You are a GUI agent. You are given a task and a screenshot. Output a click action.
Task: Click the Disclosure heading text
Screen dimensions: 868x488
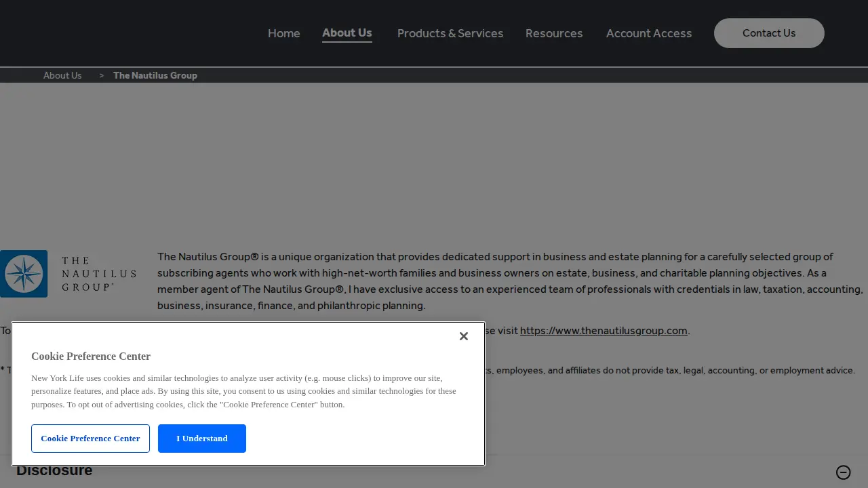click(x=54, y=470)
